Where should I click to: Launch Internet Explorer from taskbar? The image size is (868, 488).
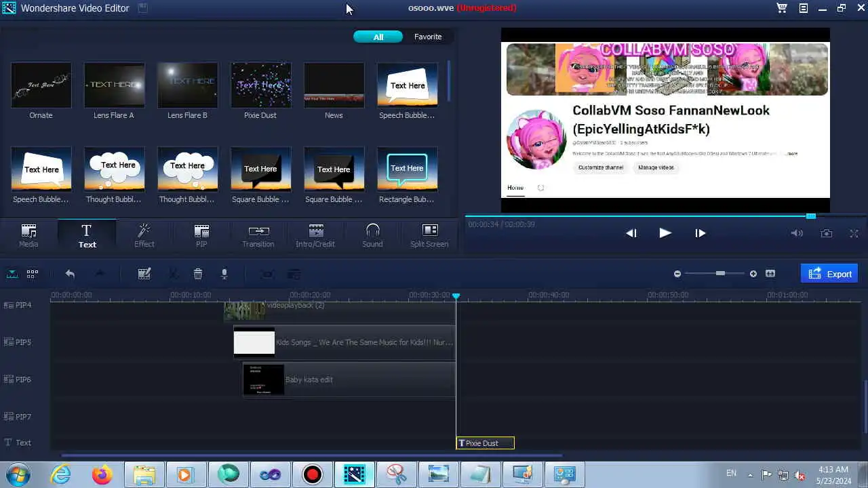[x=60, y=474]
